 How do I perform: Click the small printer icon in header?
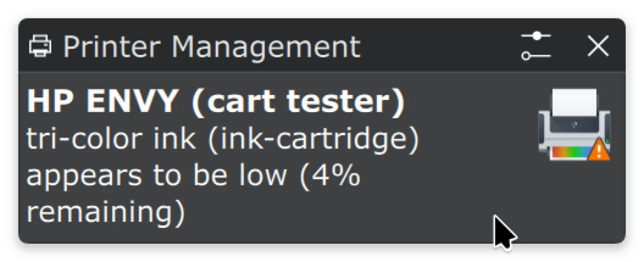point(40,46)
